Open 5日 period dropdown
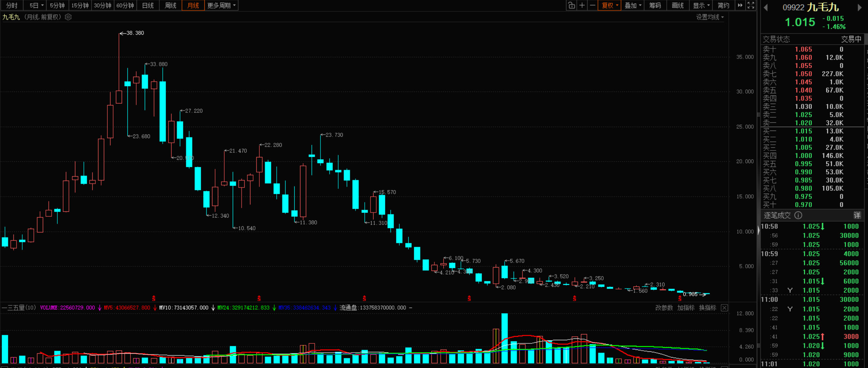Viewport: 868px width, 368px height. tap(36, 5)
